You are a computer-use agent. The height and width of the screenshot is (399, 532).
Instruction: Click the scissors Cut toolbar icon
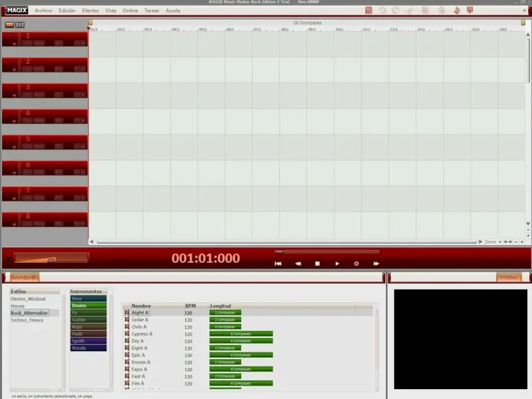410,10
